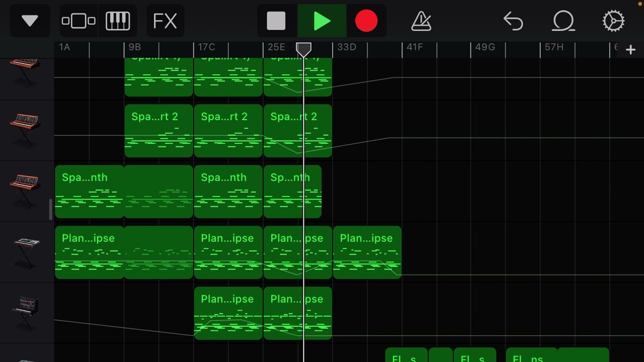Undo the last action
The width and height of the screenshot is (644, 362).
click(513, 21)
